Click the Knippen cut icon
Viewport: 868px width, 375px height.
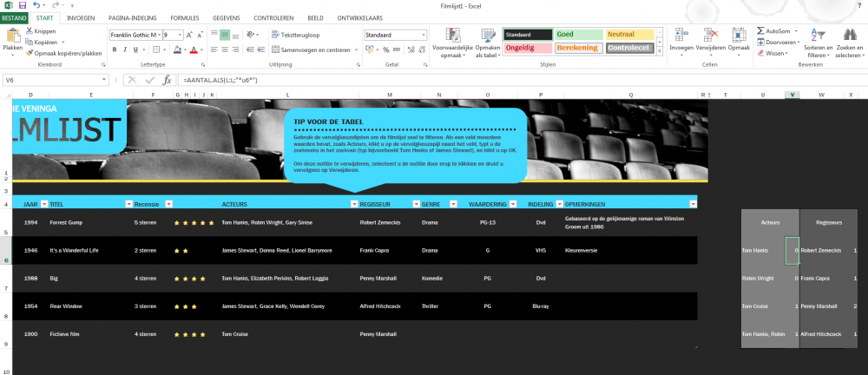[x=30, y=31]
